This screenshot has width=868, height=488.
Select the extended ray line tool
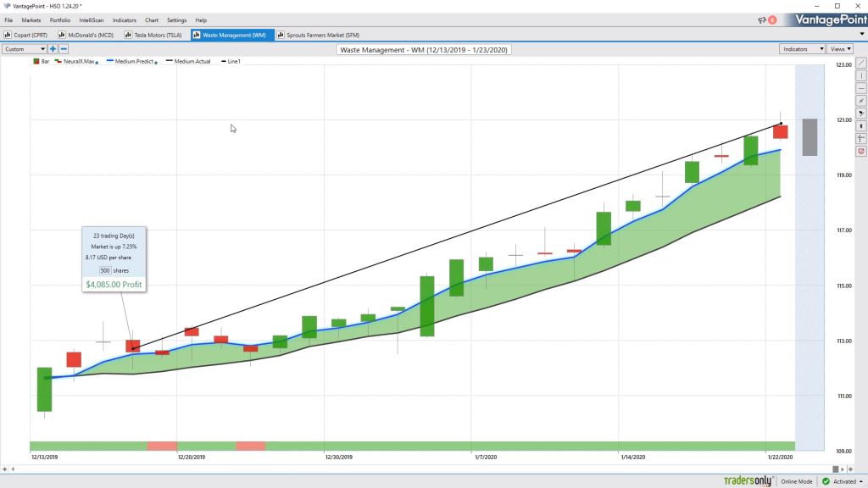point(861,101)
